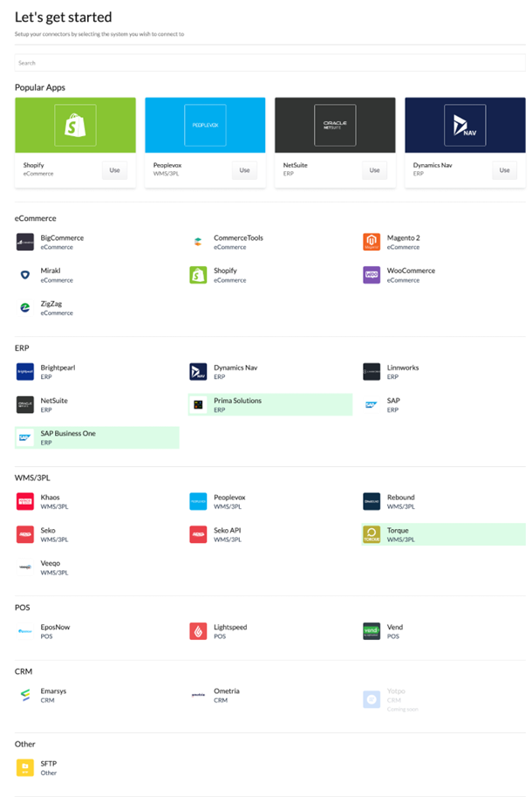
Task: Click the Veeqo connector name
Action: 51,563
